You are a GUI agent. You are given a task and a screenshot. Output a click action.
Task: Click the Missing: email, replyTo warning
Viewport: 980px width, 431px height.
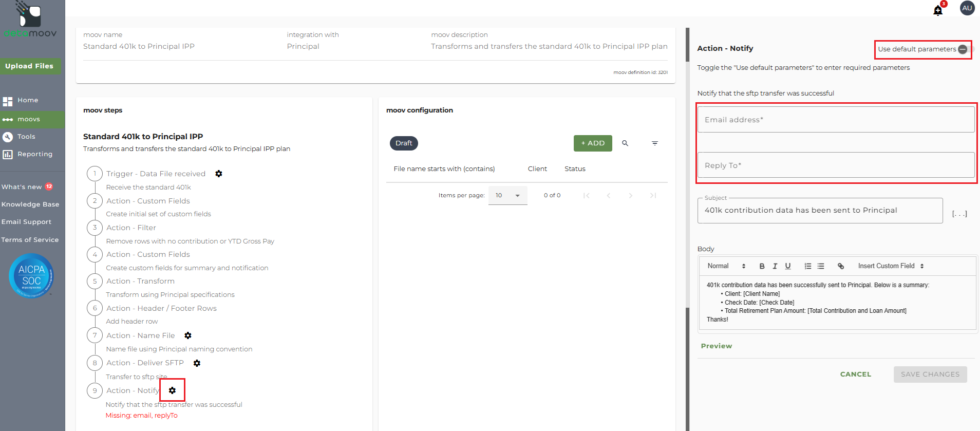pyautogui.click(x=141, y=416)
